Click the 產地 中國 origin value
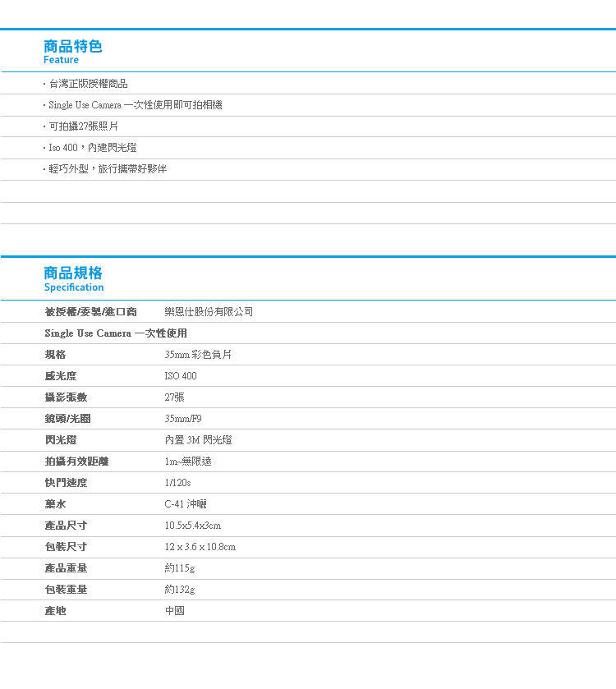The height and width of the screenshot is (689, 616). click(x=175, y=611)
